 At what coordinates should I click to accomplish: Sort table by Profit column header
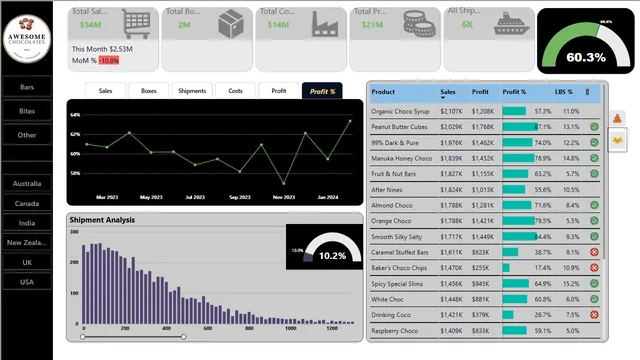(480, 92)
